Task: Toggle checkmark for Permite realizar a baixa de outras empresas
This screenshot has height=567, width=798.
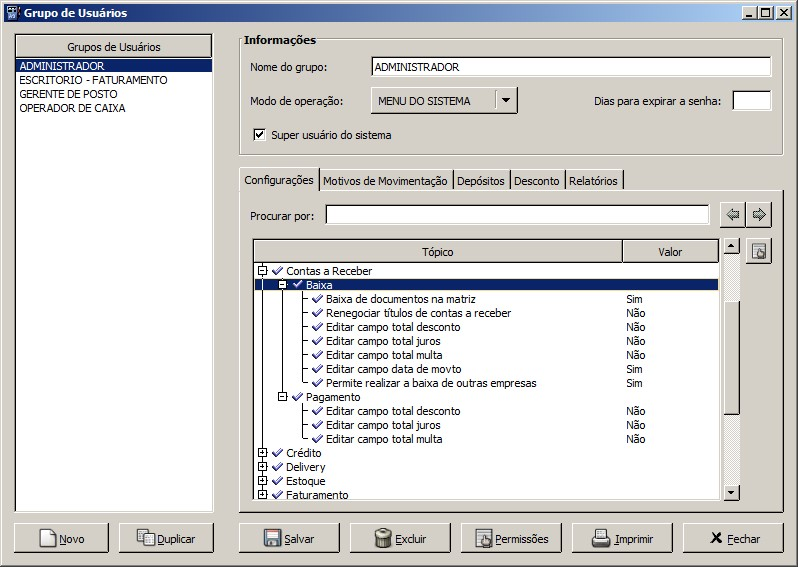Action: 317,383
